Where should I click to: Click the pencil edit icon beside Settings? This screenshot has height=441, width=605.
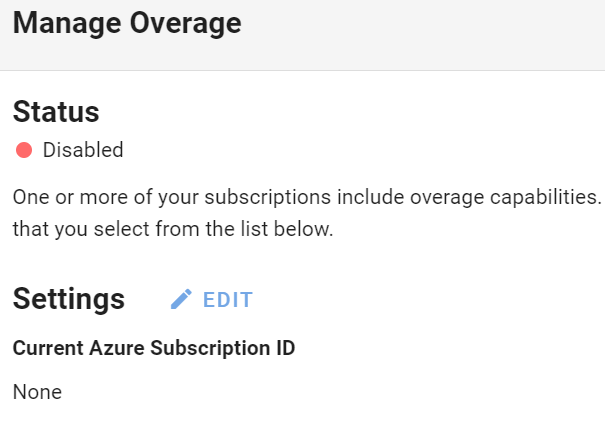pos(181,299)
